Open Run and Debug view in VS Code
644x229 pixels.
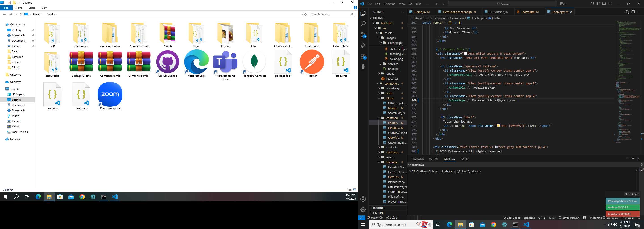coord(363,45)
